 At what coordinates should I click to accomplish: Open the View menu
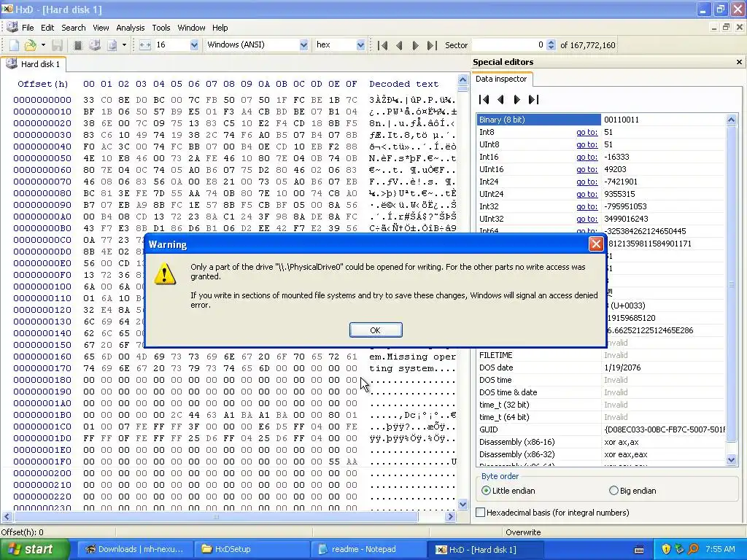coord(101,28)
